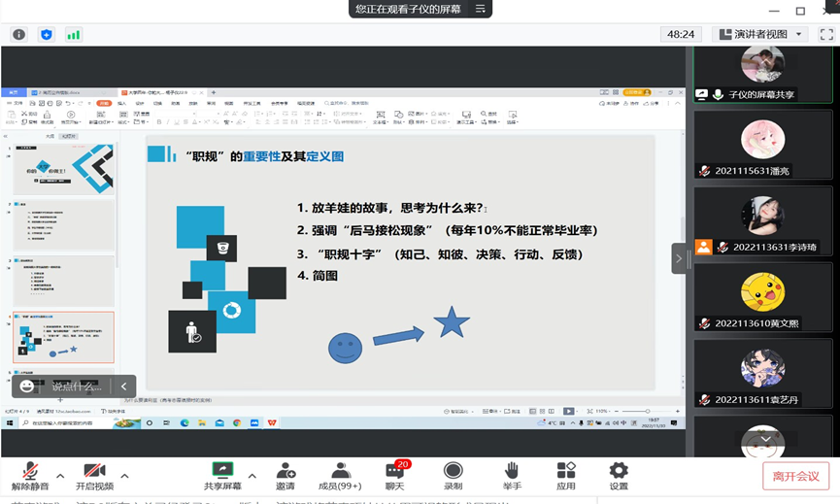Unmute the microphone (解除静音)
840x504 pixels.
[x=29, y=476]
